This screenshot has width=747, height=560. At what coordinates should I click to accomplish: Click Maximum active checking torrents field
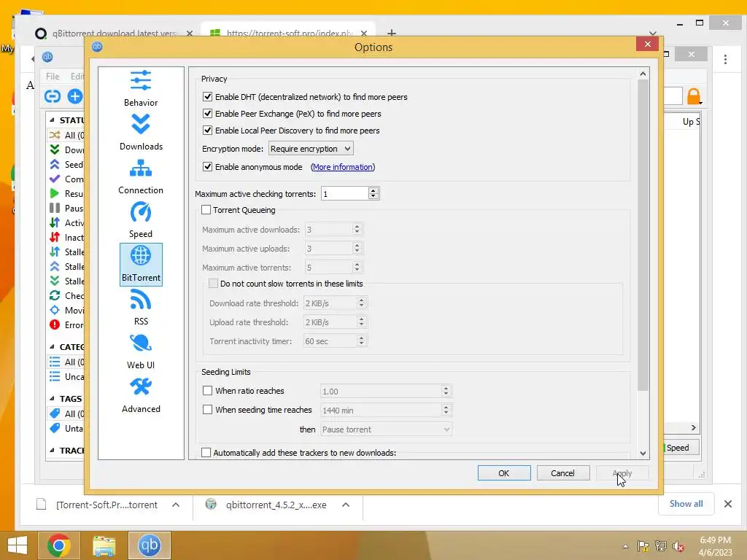click(345, 193)
